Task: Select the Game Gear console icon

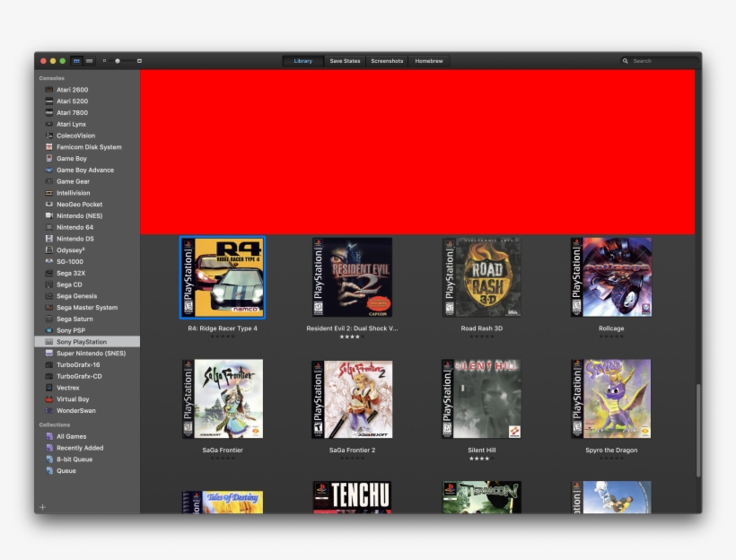Action: [x=48, y=181]
